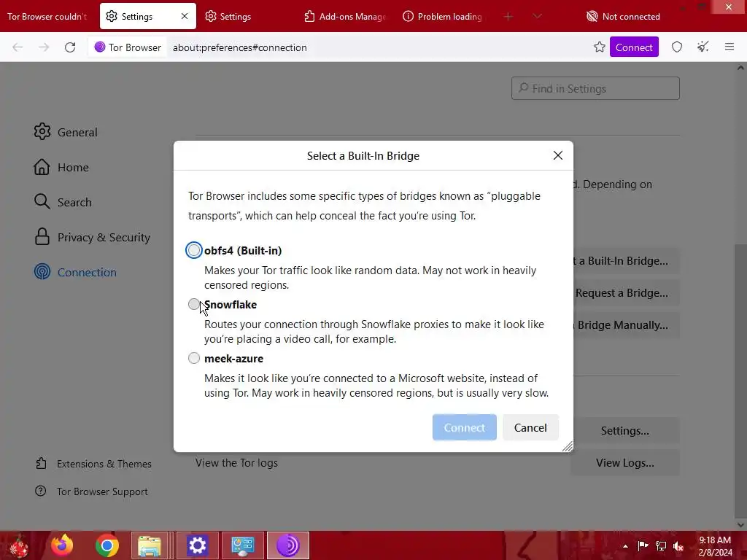This screenshot has width=747, height=560.
Task: Click the network tray icon
Action: pyautogui.click(x=661, y=545)
